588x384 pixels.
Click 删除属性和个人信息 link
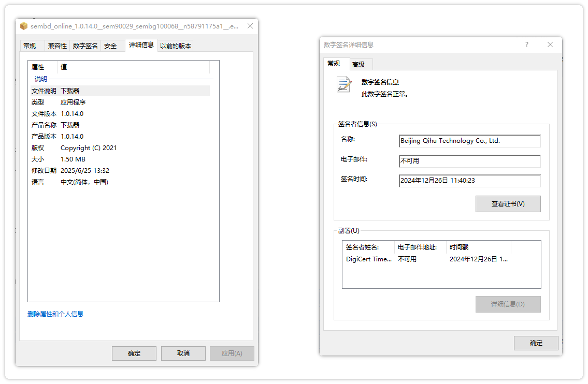coord(55,314)
